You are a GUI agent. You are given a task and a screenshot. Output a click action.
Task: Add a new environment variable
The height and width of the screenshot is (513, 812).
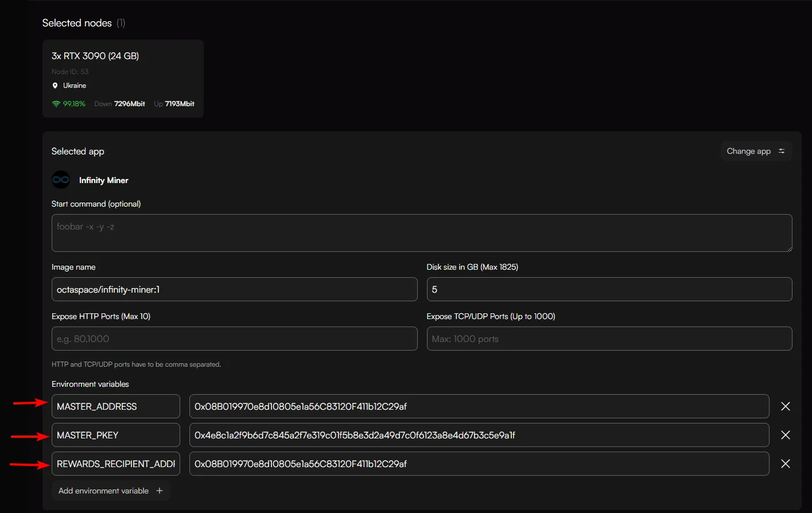[111, 491]
